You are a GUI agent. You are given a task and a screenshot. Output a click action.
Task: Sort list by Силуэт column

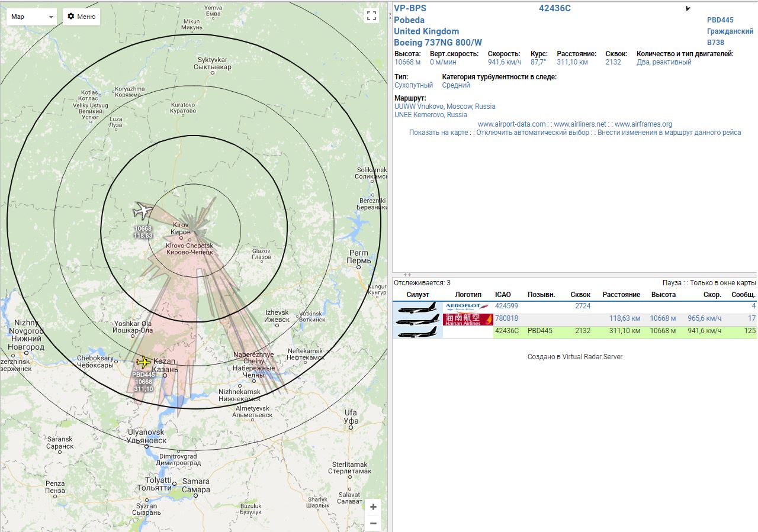click(417, 295)
